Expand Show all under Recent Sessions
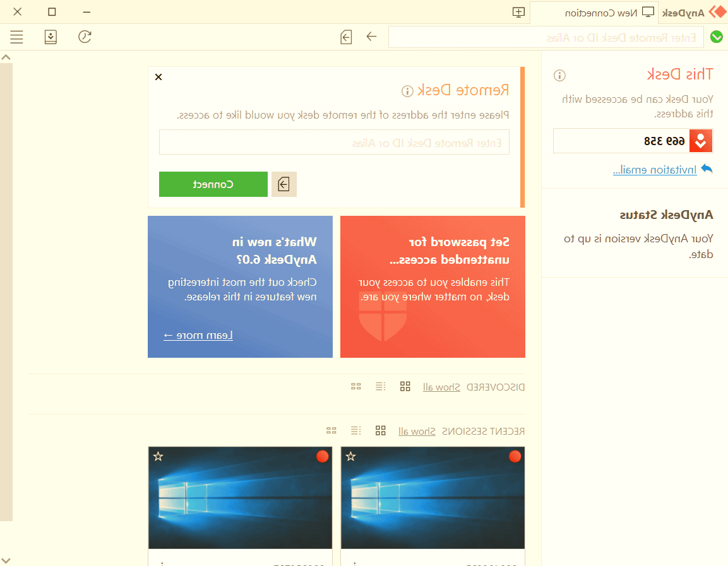The height and width of the screenshot is (566, 728). 417,430
